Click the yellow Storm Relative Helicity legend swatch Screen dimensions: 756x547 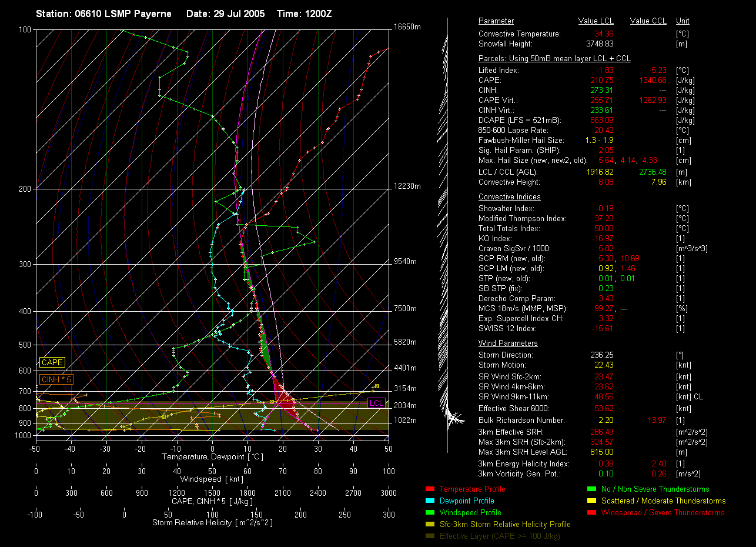[429, 525]
